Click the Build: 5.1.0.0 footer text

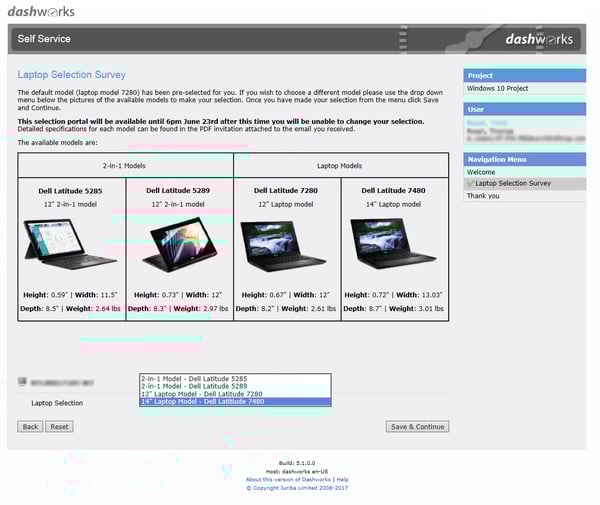tap(297, 463)
